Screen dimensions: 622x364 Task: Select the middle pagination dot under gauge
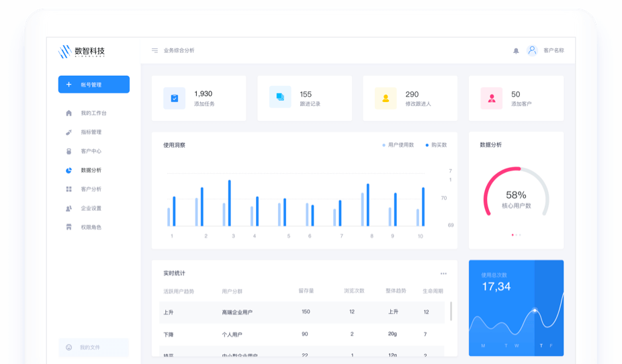coord(516,235)
